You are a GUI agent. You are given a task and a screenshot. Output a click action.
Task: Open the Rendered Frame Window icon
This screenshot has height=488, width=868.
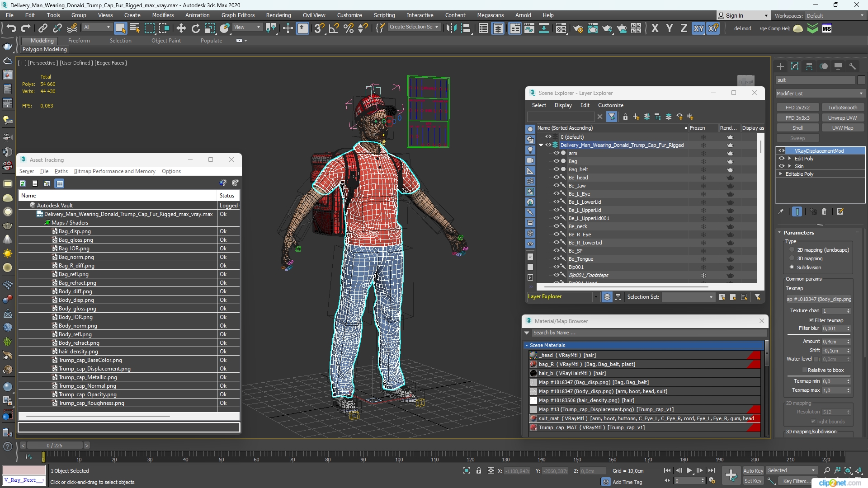pyautogui.click(x=593, y=28)
